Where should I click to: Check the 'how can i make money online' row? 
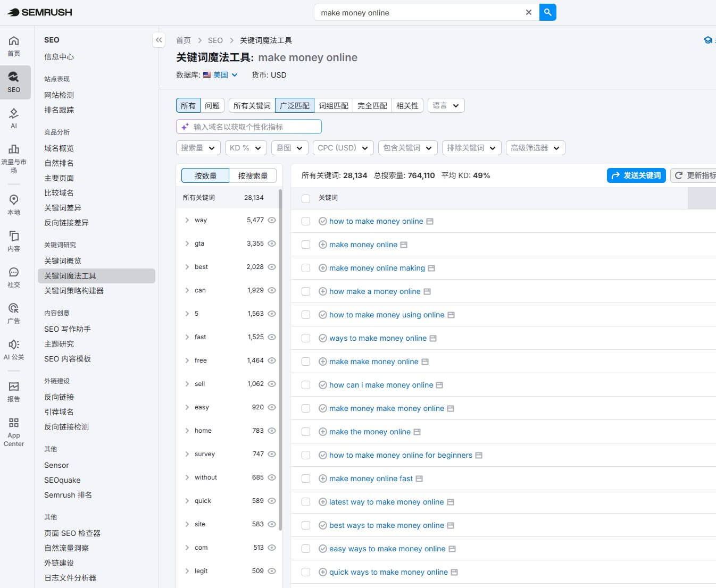pos(306,385)
